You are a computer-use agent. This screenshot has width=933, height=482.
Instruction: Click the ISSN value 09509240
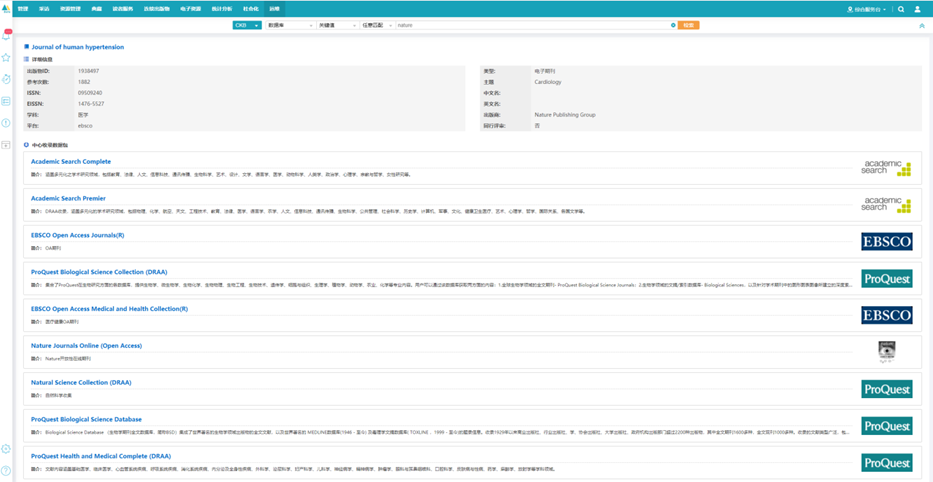pos(90,93)
